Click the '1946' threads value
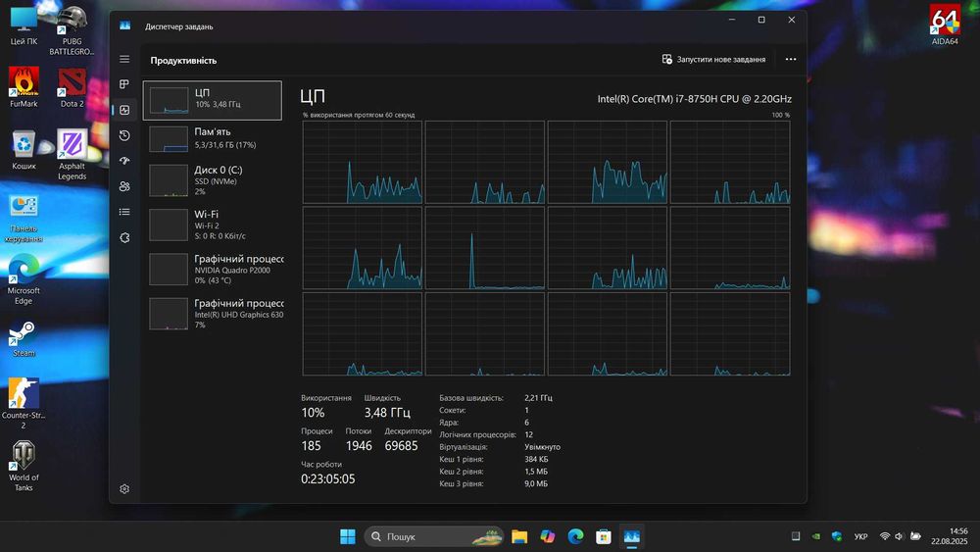 (359, 446)
